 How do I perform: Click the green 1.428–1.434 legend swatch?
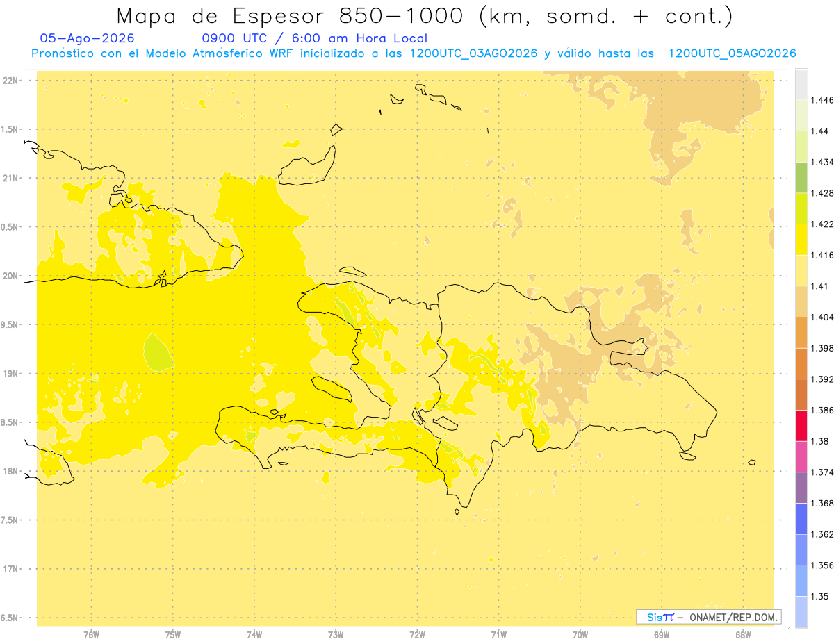pos(801,177)
